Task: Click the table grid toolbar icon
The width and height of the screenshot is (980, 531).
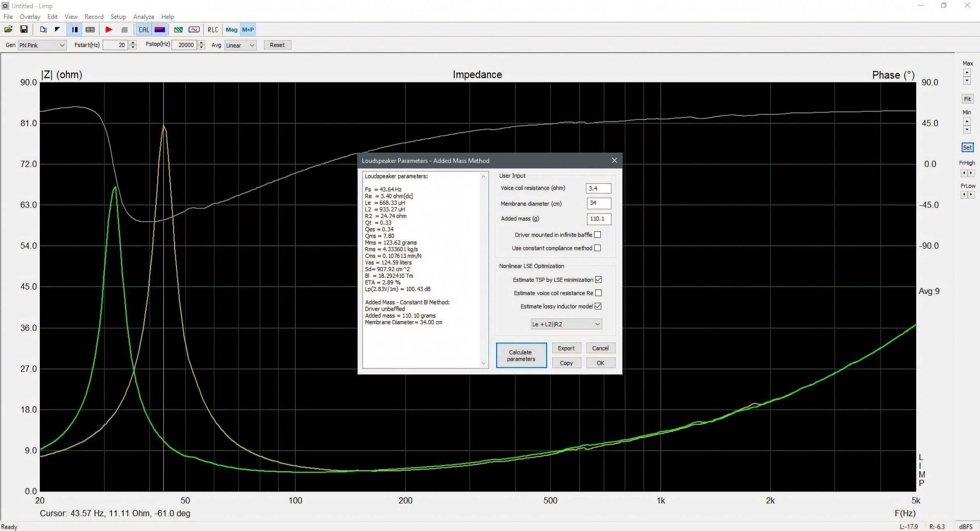Action: tap(90, 29)
